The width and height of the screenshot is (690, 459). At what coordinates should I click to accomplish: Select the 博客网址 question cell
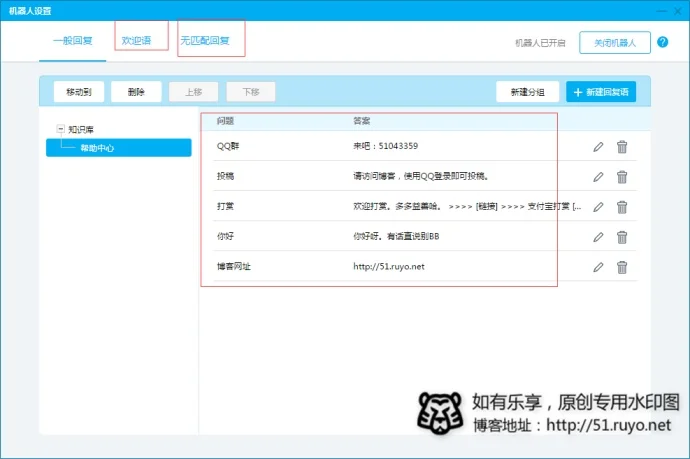(234, 266)
